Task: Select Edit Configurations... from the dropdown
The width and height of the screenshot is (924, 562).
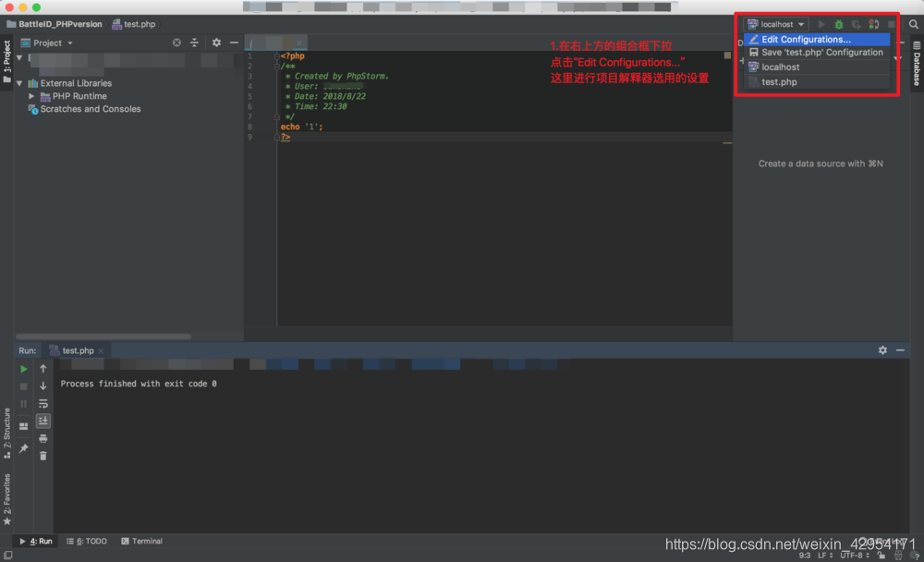Action: coord(816,40)
